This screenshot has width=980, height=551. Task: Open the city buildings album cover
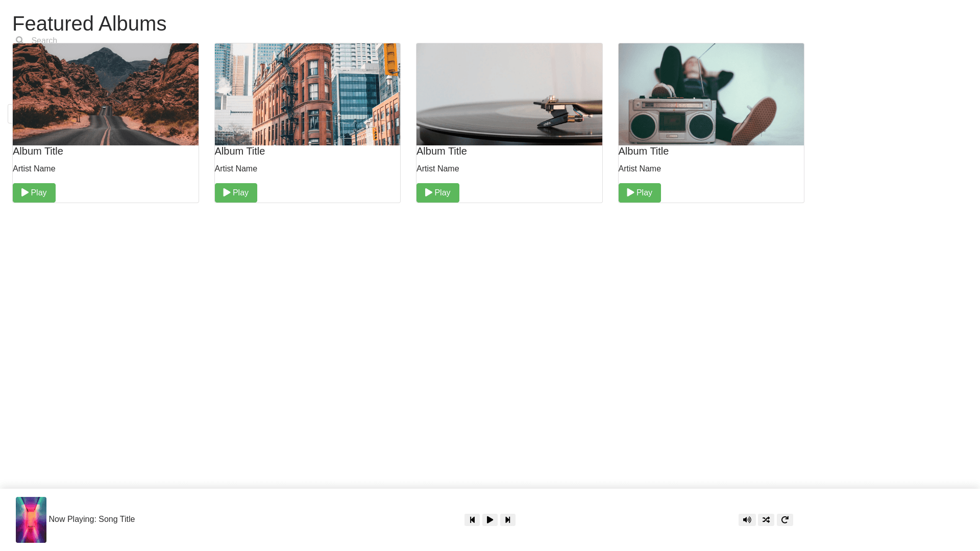point(307,94)
